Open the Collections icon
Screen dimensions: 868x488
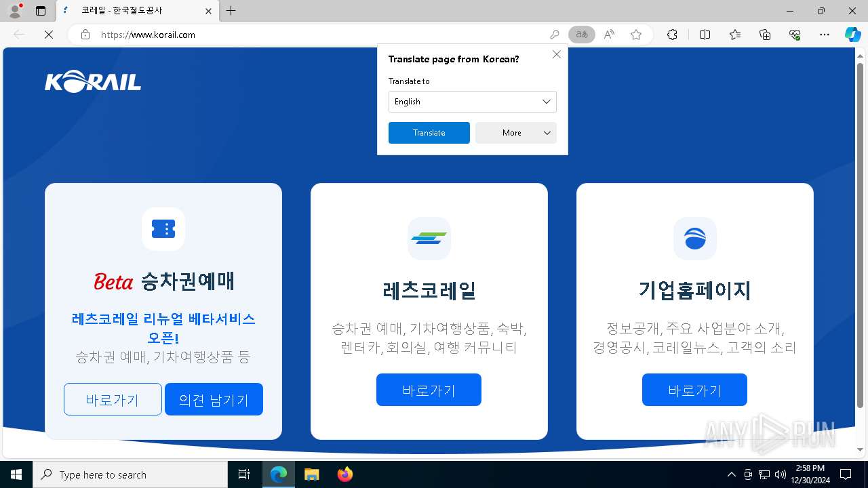pos(765,35)
